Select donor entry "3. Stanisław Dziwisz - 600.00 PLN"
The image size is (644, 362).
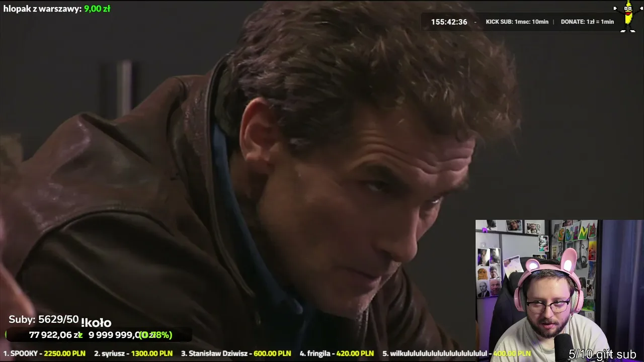coord(236,353)
